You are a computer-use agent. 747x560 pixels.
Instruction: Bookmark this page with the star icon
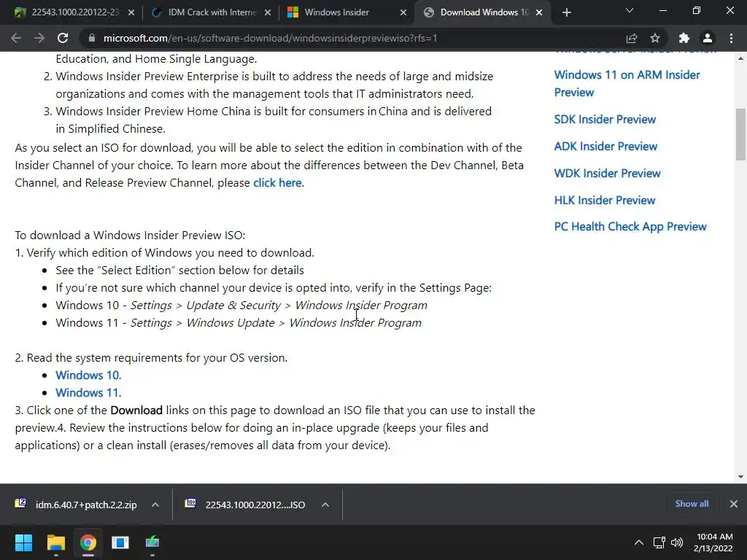point(655,38)
